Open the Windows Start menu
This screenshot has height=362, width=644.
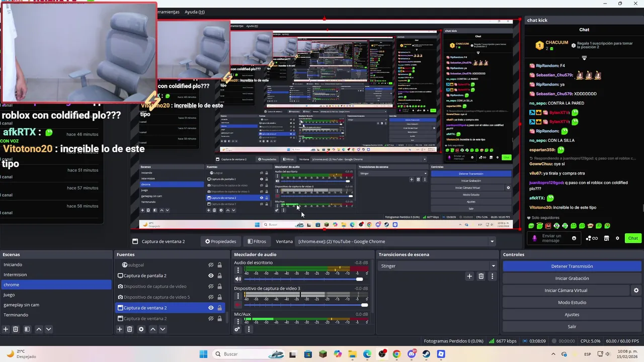[x=203, y=354]
